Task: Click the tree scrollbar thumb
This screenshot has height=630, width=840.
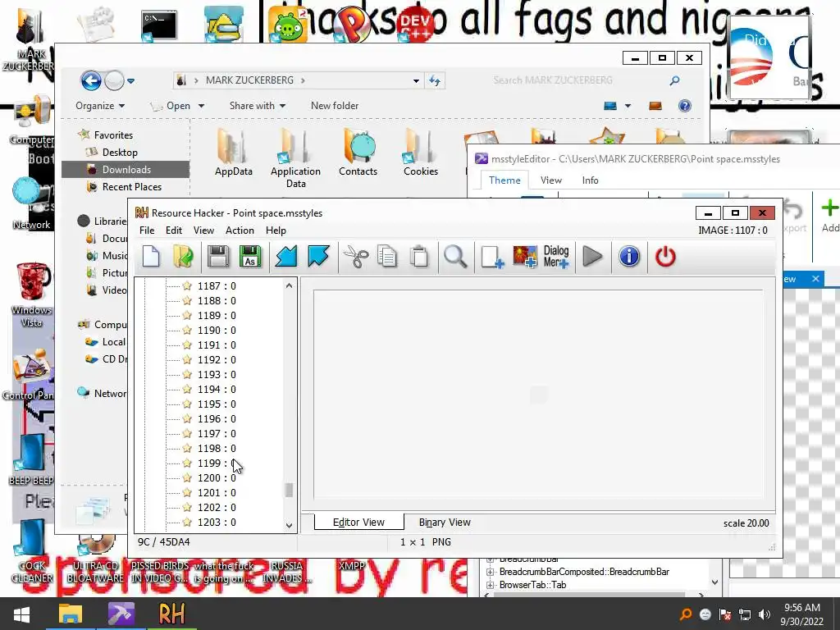Action: click(x=290, y=490)
